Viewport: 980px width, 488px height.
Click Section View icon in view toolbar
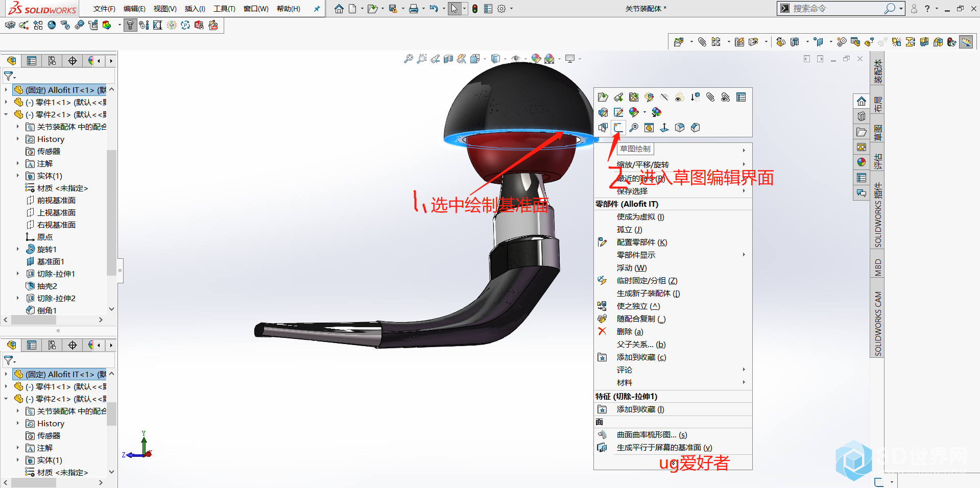point(448,59)
